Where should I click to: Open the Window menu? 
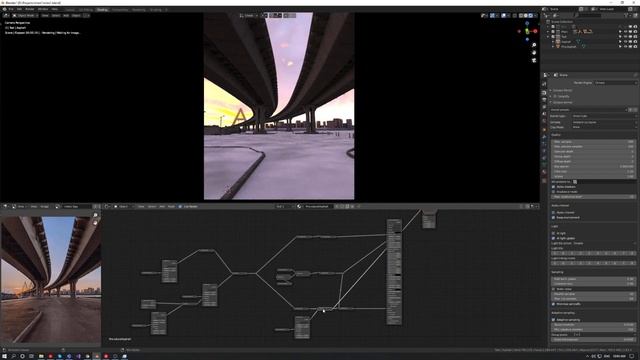tap(43, 9)
